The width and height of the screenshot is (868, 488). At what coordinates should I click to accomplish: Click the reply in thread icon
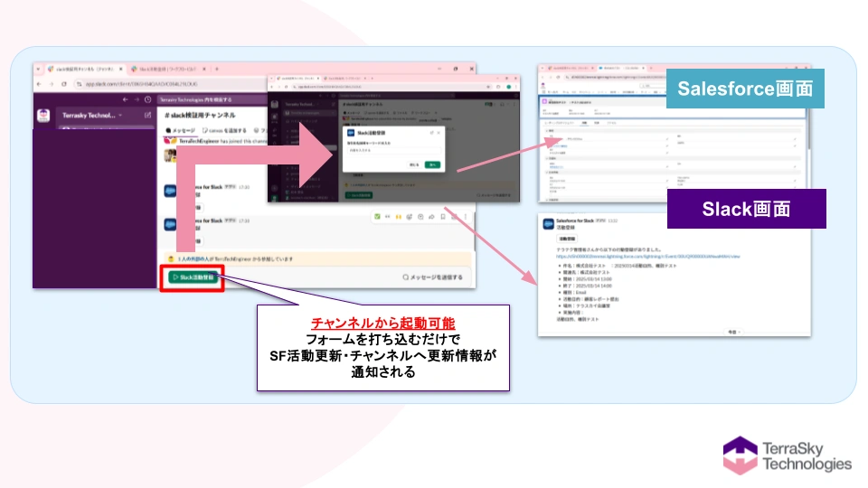pos(420,217)
